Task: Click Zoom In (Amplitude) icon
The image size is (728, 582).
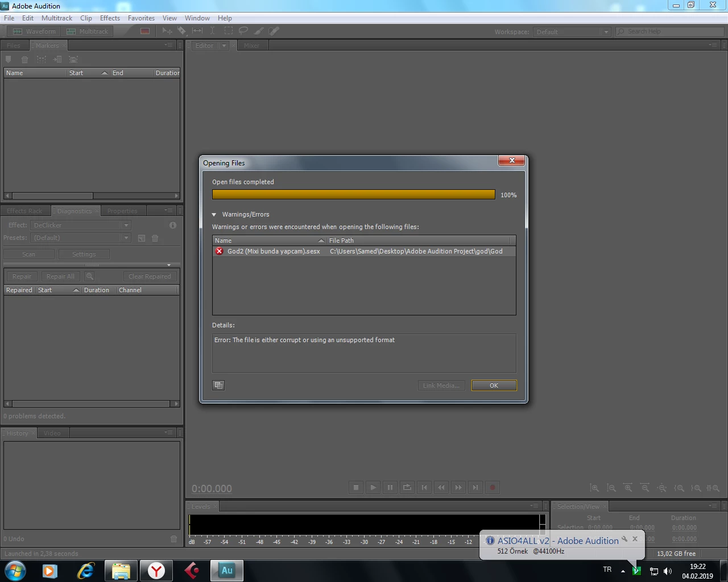Action: [x=594, y=488]
